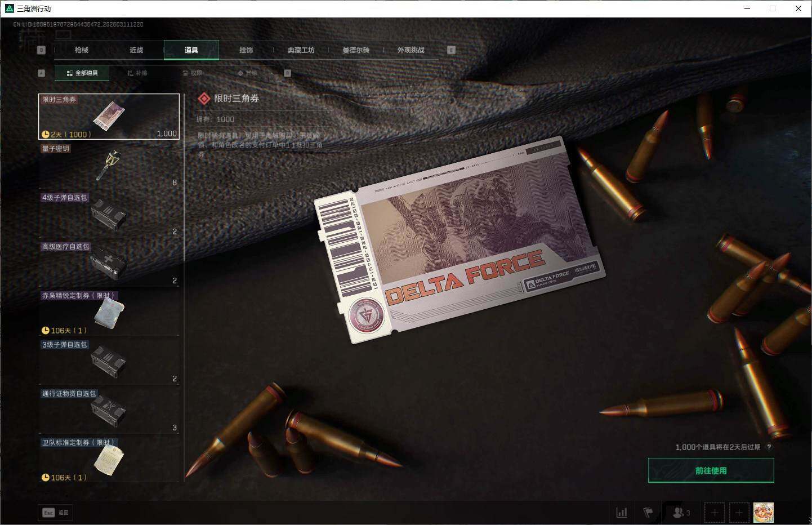Show the expiry help question mark
Screen dimensions: 812x525
[769, 447]
